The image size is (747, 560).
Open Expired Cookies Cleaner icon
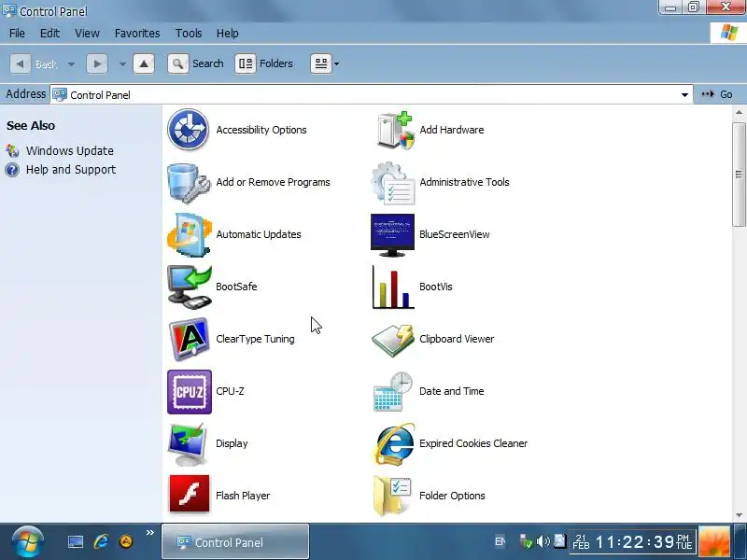394,444
